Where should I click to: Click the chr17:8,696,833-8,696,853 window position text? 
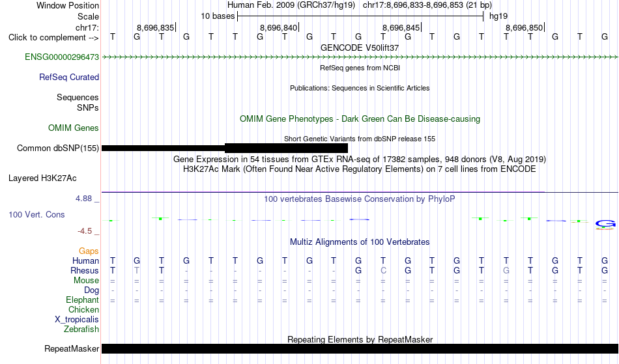click(x=427, y=5)
